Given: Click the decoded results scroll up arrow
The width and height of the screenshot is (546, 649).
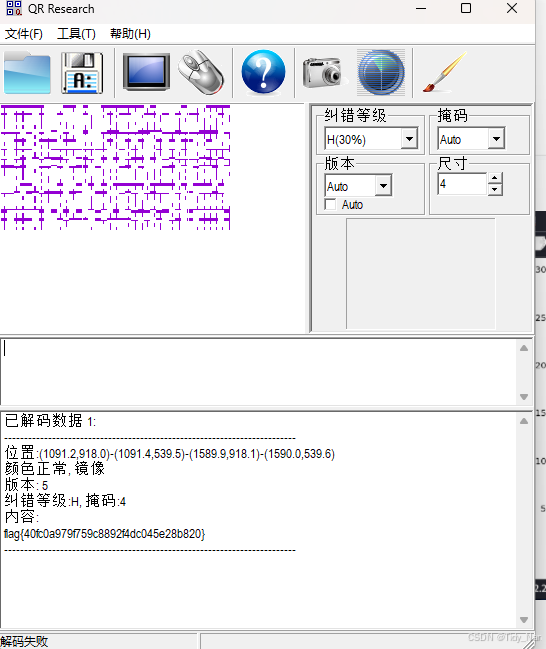Looking at the screenshot, I should [524, 421].
